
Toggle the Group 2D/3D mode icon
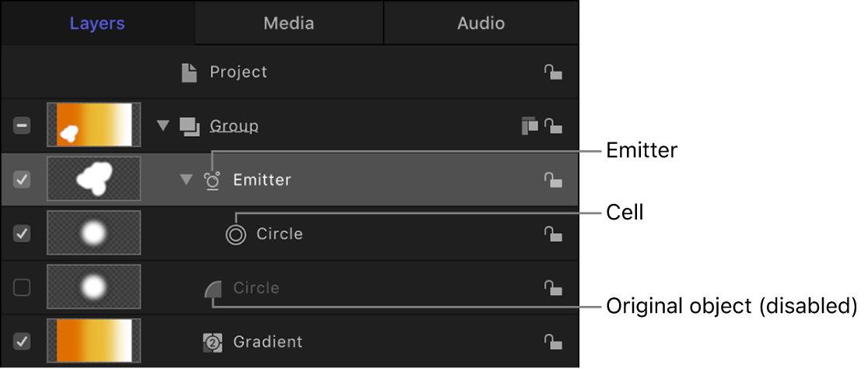coord(530,126)
